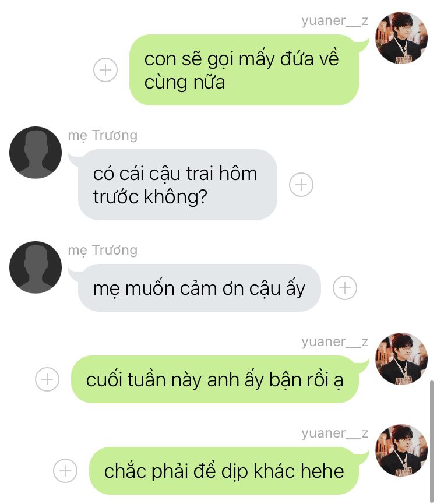Click plus icon next to "có cái cậu trai" message
The width and height of the screenshot is (437, 504).
[x=301, y=185]
